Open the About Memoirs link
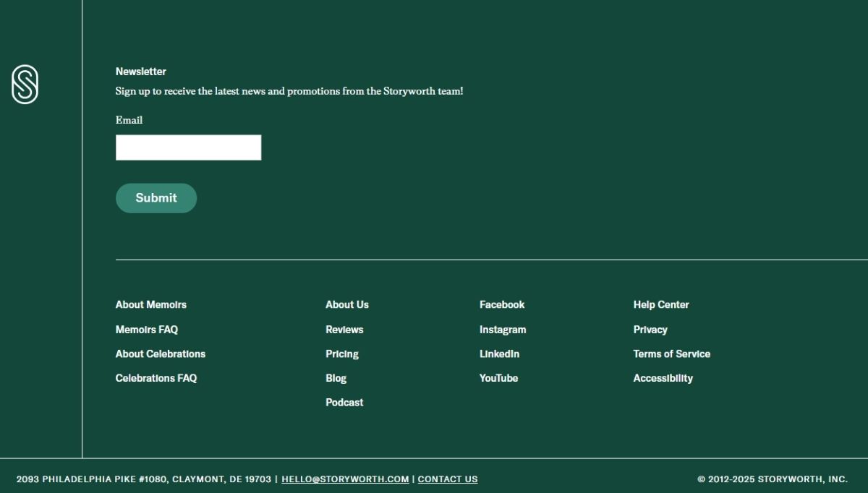 pyautogui.click(x=151, y=305)
